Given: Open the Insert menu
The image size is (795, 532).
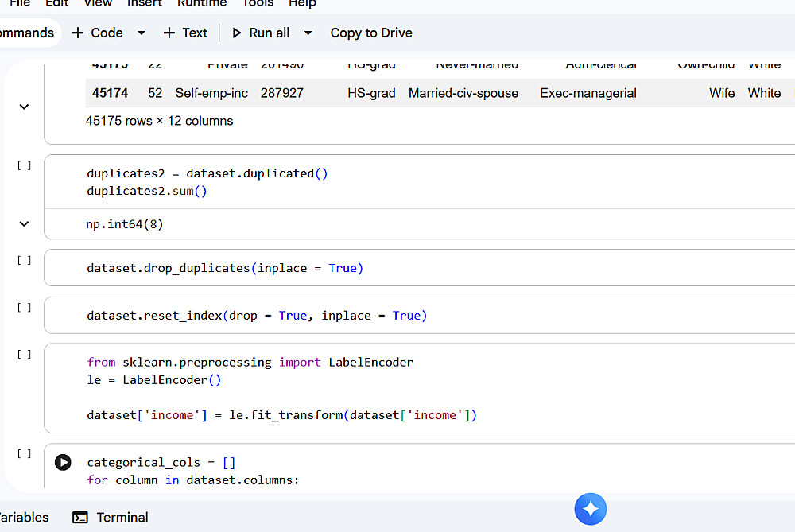Looking at the screenshot, I should pyautogui.click(x=145, y=3).
